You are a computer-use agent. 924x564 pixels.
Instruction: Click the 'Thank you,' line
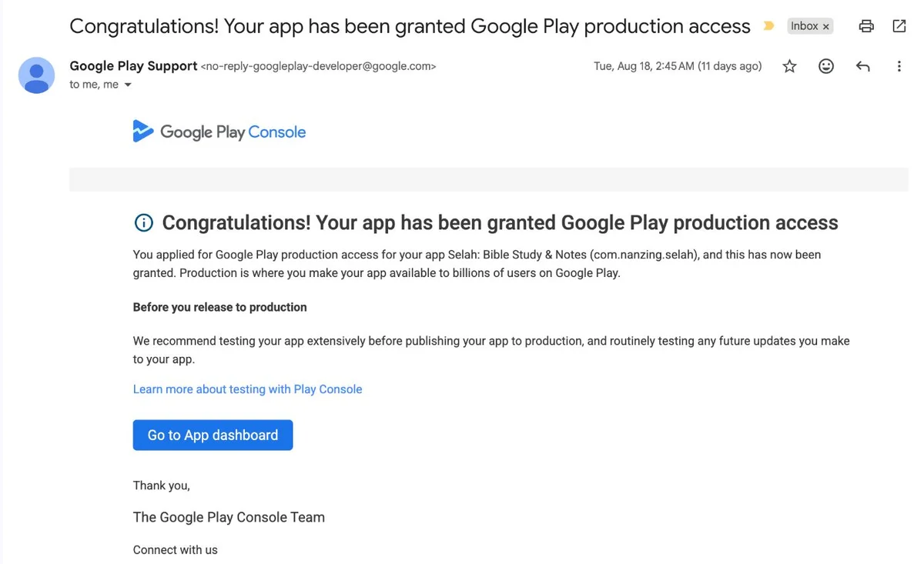(161, 486)
